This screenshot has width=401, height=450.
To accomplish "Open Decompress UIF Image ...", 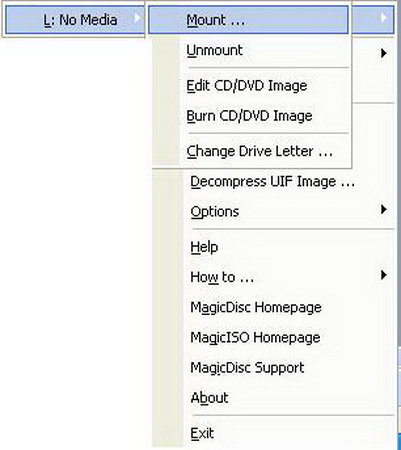I will [x=272, y=182].
